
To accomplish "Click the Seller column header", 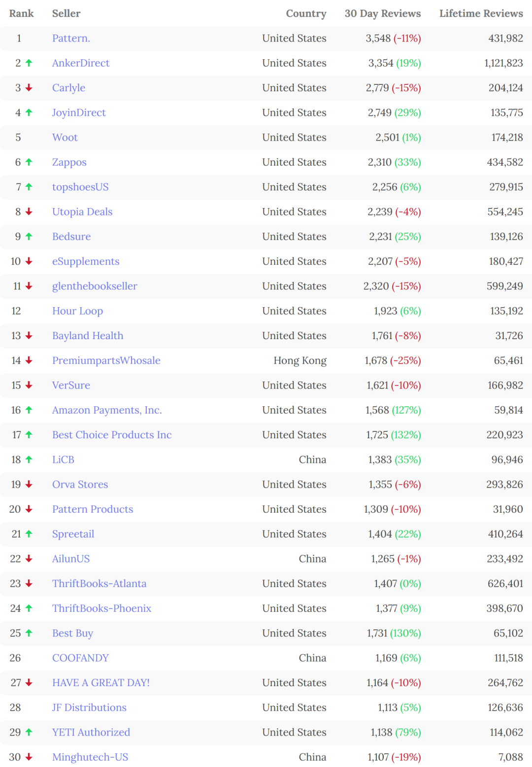I will click(x=66, y=13).
